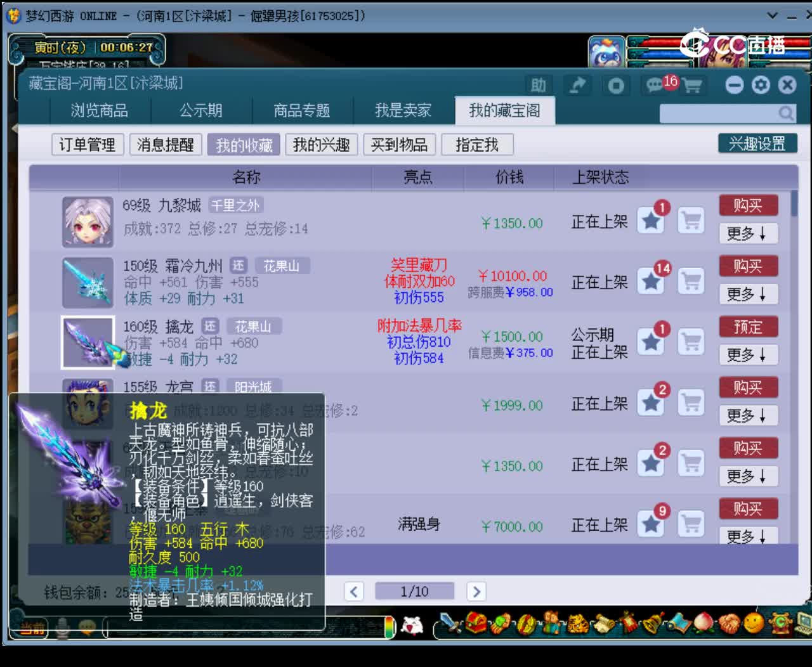Expand 更多 dropdown for 九黎城 row
Viewport: 812px width, 667px height.
coord(748,233)
